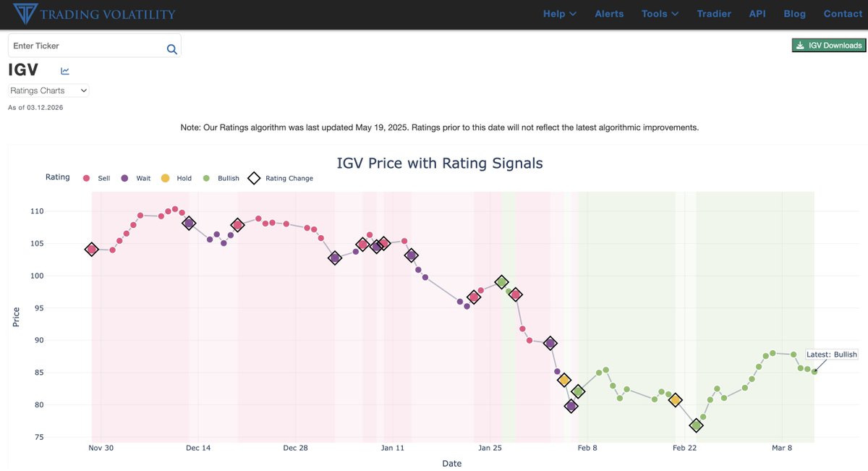Open the Ratings Charts dropdown
Viewport: 868px width, 471px height.
(48, 90)
